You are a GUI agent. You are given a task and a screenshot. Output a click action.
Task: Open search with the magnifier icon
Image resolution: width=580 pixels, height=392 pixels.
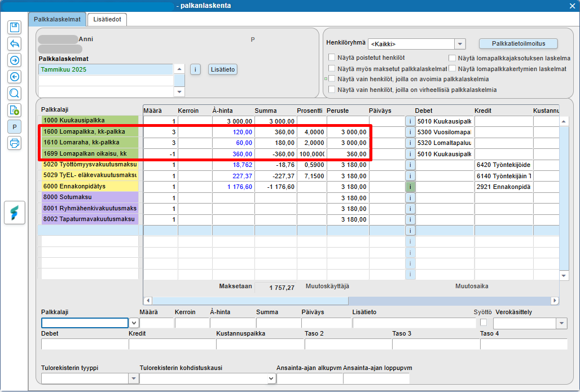(15, 94)
